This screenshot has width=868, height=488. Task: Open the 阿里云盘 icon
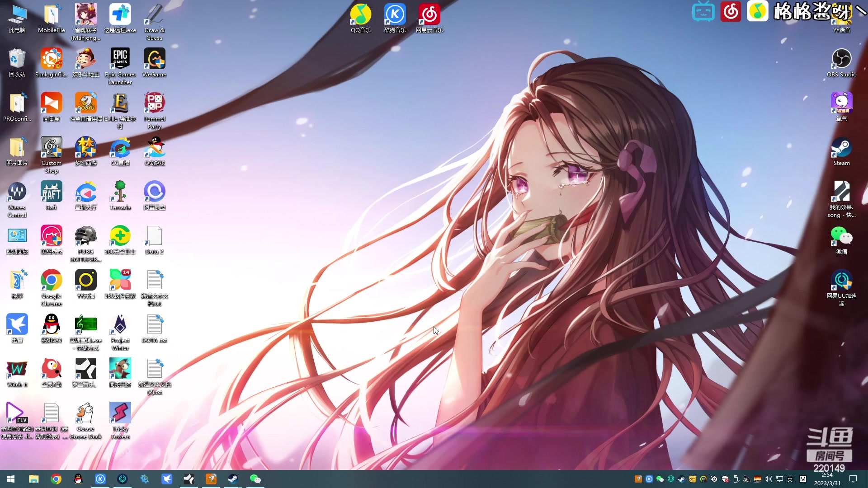click(155, 195)
